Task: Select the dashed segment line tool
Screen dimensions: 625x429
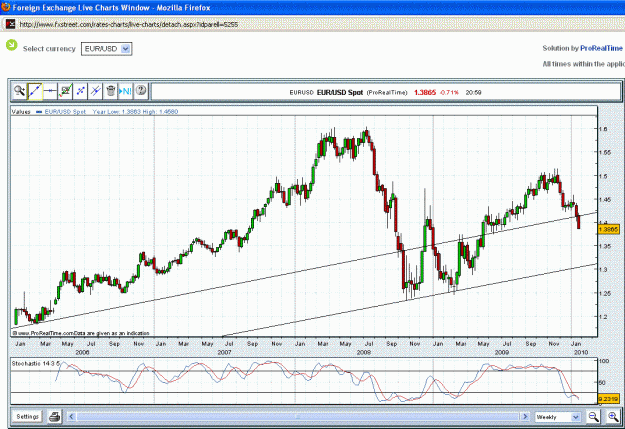Action: [x=80, y=91]
